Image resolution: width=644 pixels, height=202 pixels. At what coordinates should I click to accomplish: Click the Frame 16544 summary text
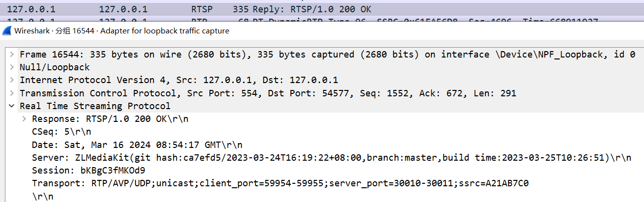(x=328, y=54)
